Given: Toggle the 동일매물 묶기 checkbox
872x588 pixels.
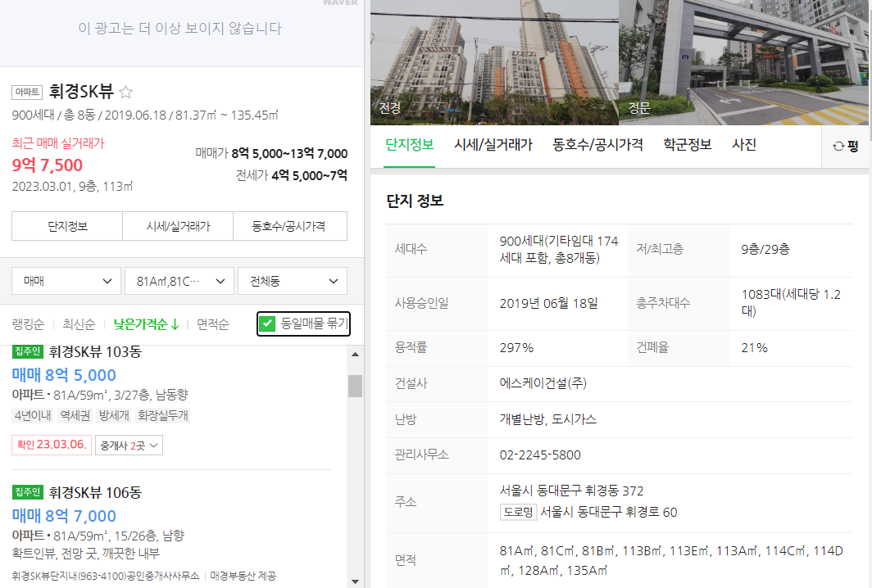Looking at the screenshot, I should (x=267, y=323).
